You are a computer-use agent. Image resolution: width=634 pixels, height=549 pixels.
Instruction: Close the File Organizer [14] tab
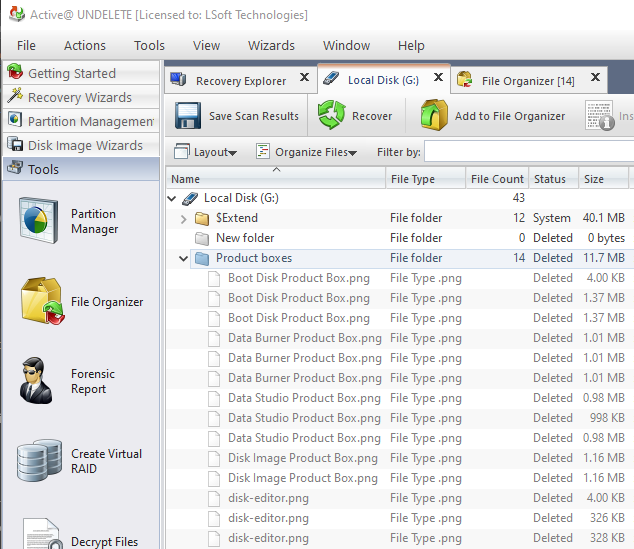(594, 79)
